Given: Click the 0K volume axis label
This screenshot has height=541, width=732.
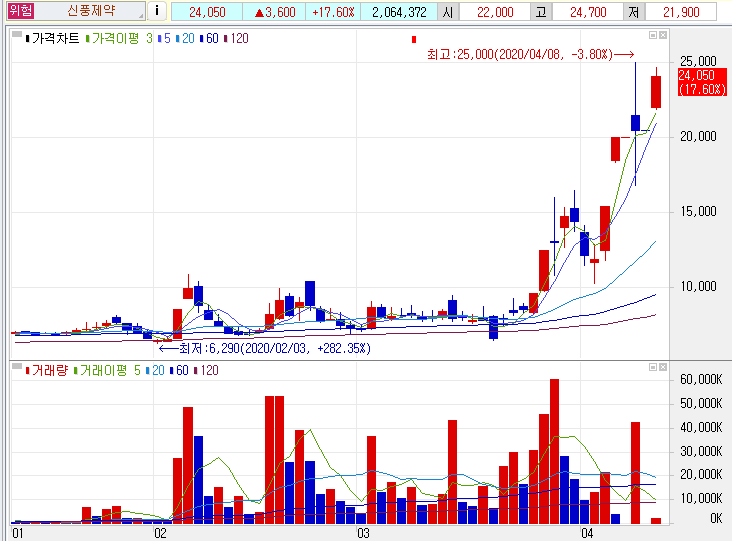Looking at the screenshot, I should pyautogui.click(x=716, y=518).
